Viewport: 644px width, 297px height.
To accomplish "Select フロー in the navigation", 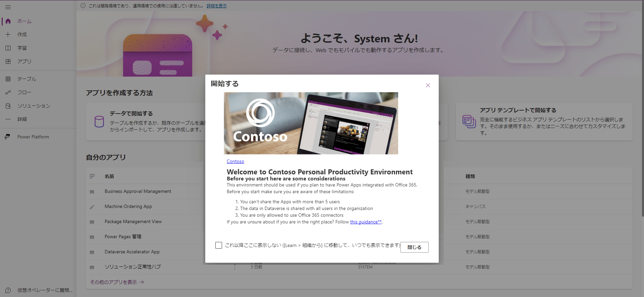I will (x=24, y=92).
